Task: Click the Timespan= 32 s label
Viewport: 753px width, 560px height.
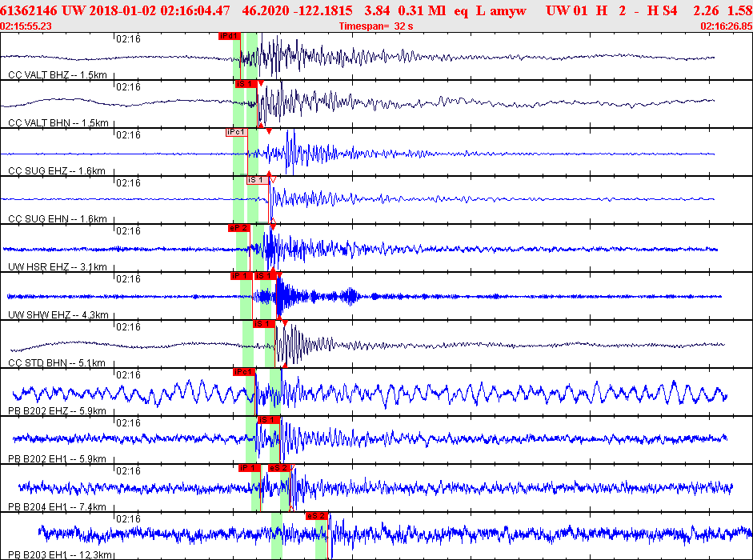Action: click(376, 26)
